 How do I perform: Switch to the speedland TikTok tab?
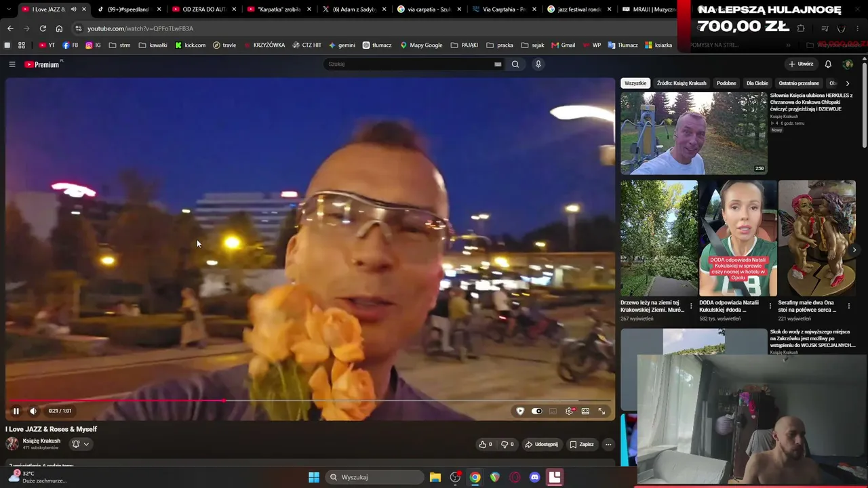pyautogui.click(x=127, y=9)
